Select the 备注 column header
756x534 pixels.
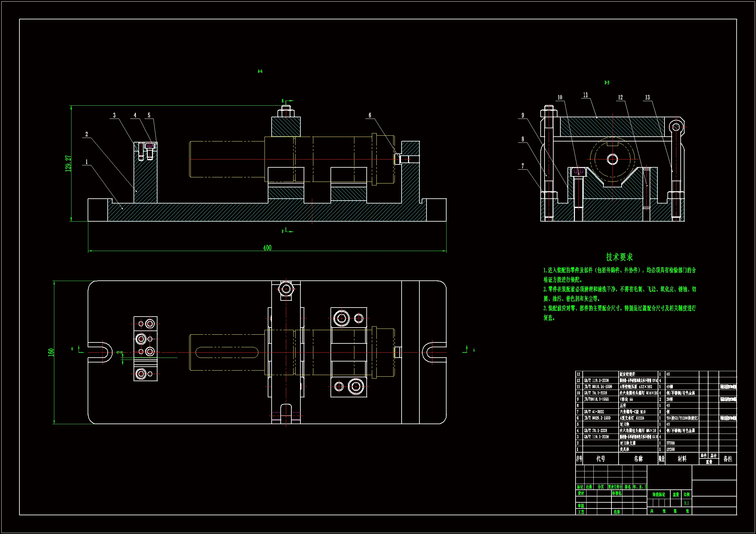(728, 459)
